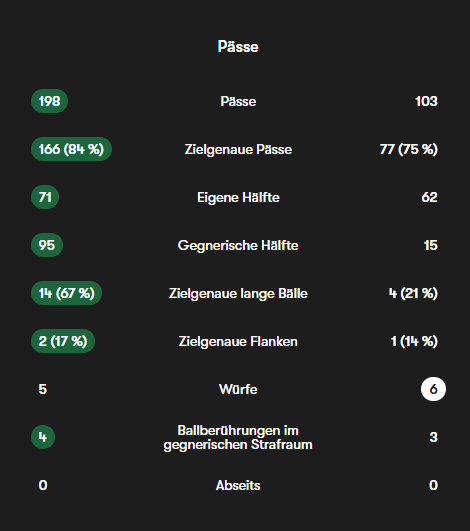
Task: Click the 4 (21 %) long balls value
Action: (x=413, y=293)
